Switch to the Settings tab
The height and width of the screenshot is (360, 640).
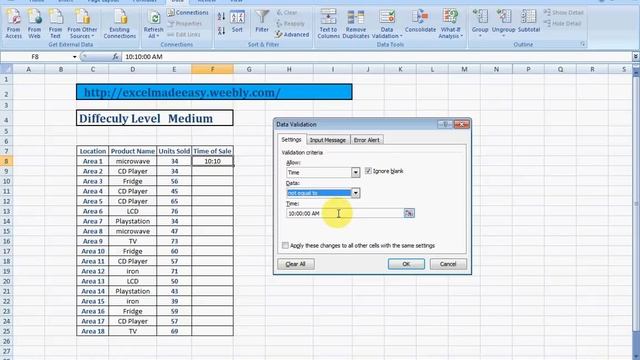click(291, 140)
